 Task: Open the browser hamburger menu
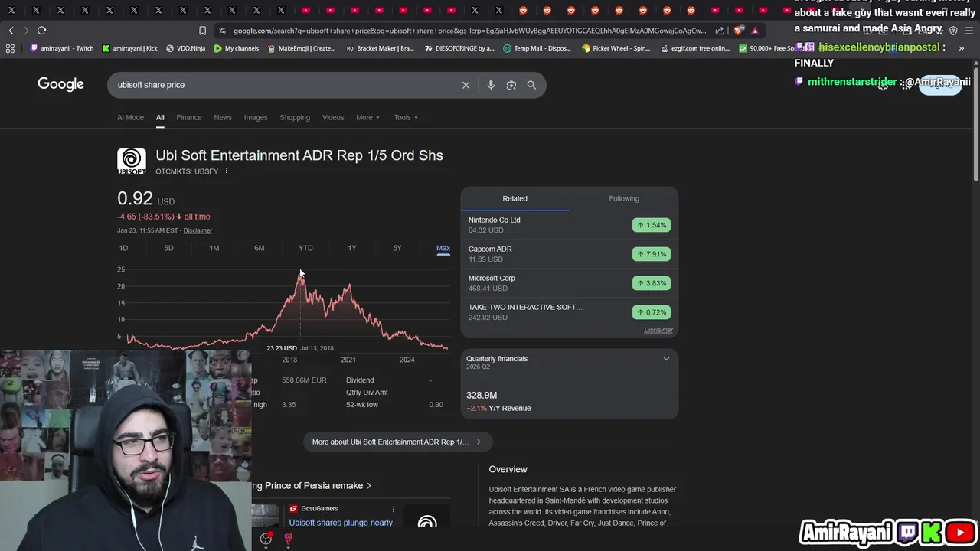970,31
